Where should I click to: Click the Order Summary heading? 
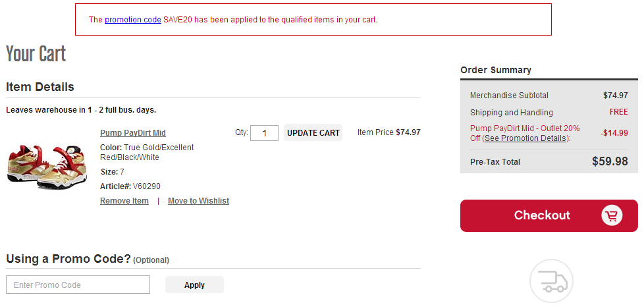click(496, 70)
